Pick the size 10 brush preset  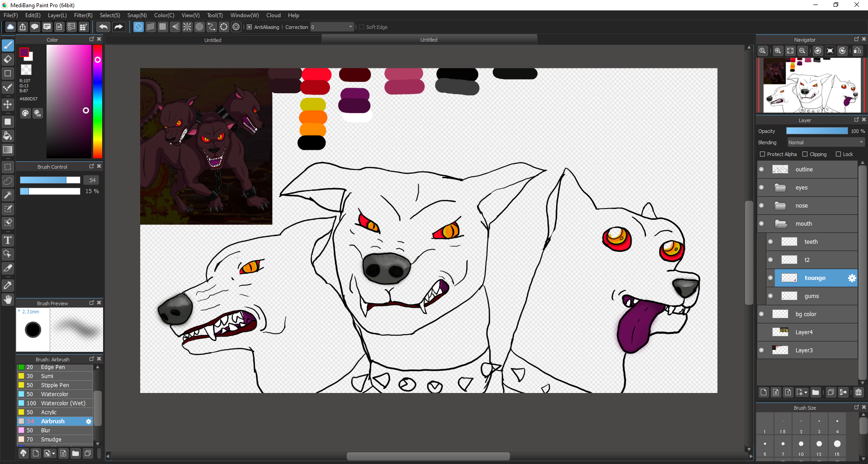(x=801, y=447)
